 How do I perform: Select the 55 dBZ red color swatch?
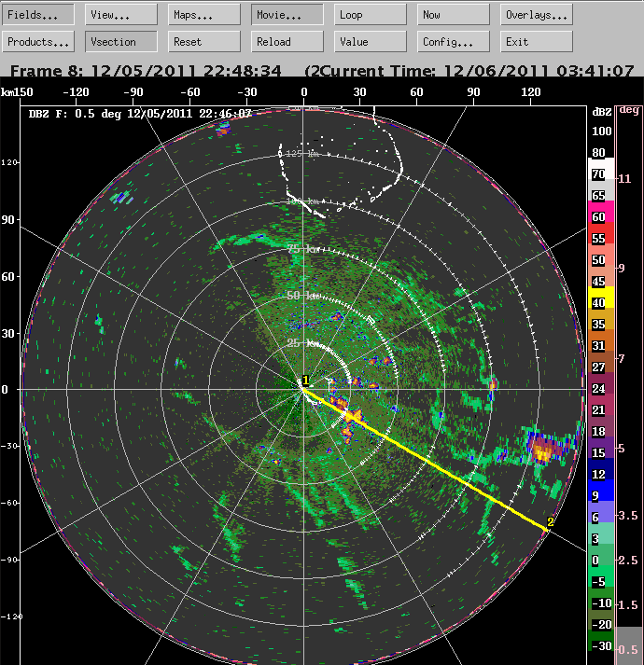click(x=598, y=239)
